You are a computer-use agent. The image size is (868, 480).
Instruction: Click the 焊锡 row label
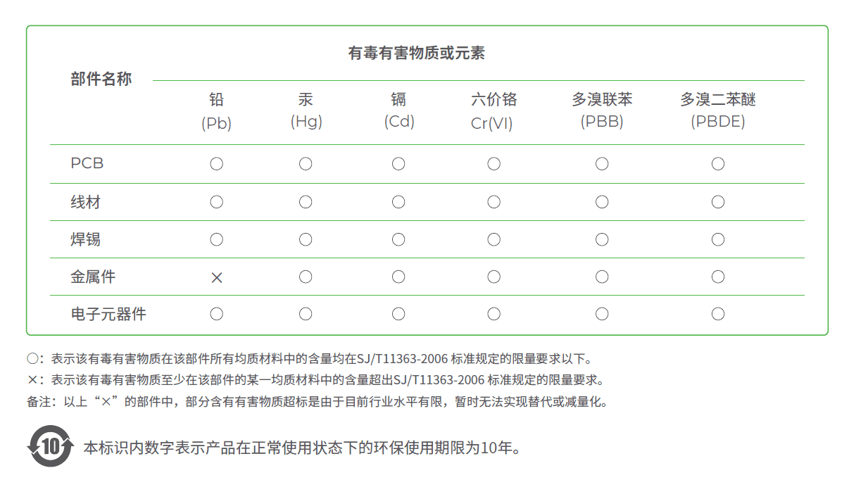tap(86, 239)
